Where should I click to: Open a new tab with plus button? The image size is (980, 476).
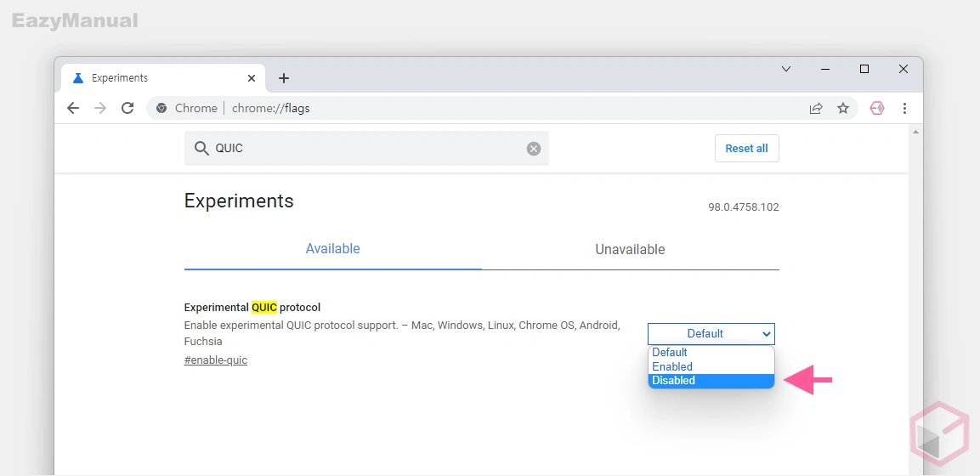[284, 78]
